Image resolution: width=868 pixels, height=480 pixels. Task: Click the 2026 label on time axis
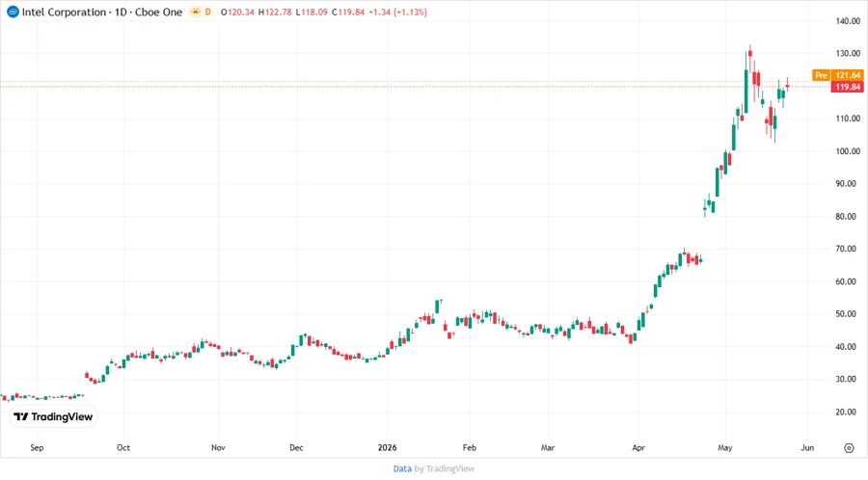click(387, 447)
